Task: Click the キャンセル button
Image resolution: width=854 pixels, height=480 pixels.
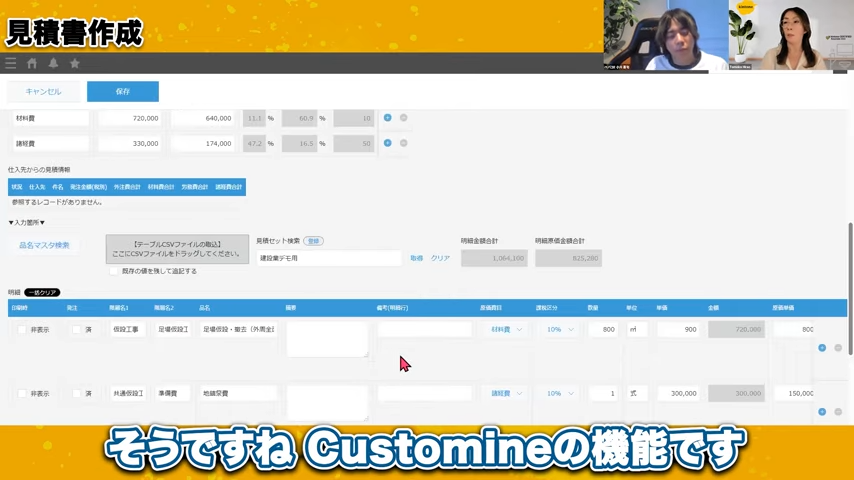Action: [x=43, y=92]
